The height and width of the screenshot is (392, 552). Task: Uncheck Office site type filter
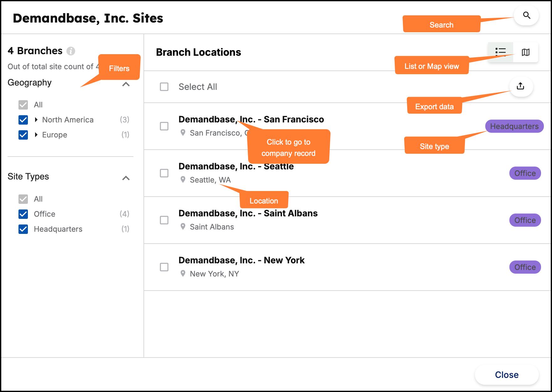(23, 214)
